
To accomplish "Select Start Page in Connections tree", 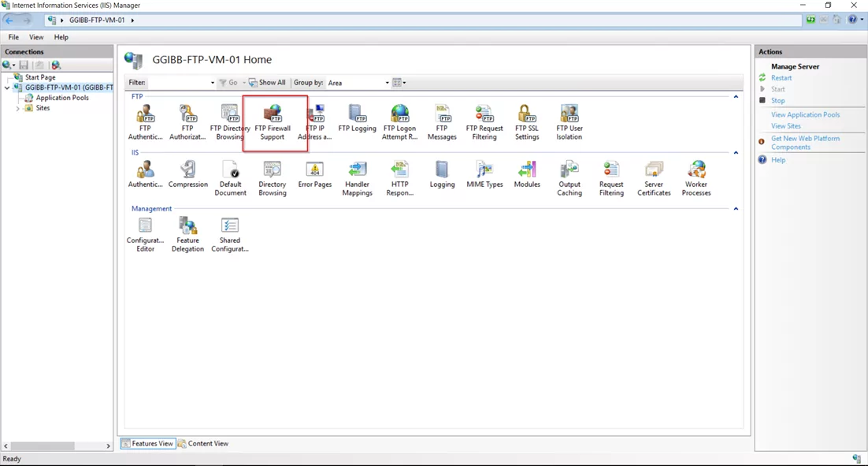I will pyautogui.click(x=40, y=77).
